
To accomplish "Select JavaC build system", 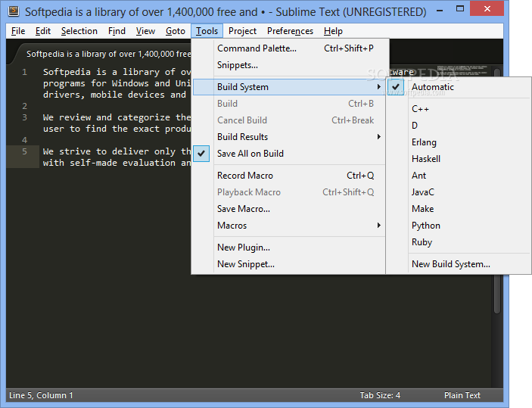I will tap(459, 192).
